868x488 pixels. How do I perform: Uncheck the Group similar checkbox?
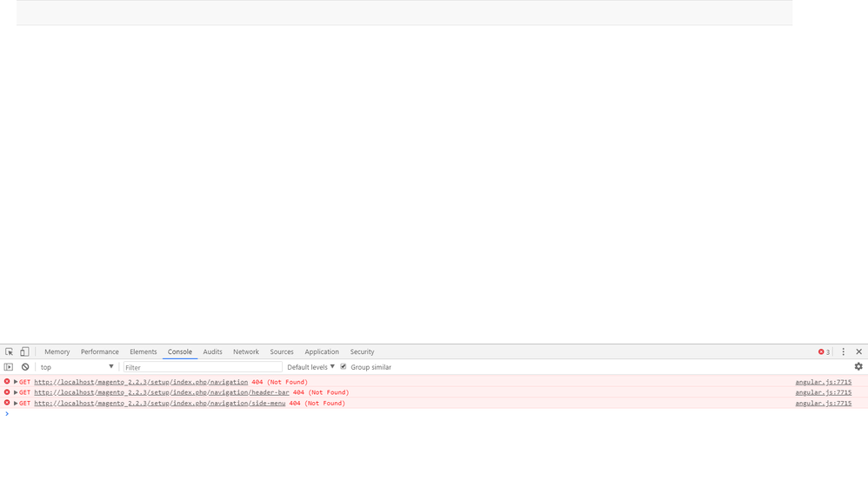[344, 367]
